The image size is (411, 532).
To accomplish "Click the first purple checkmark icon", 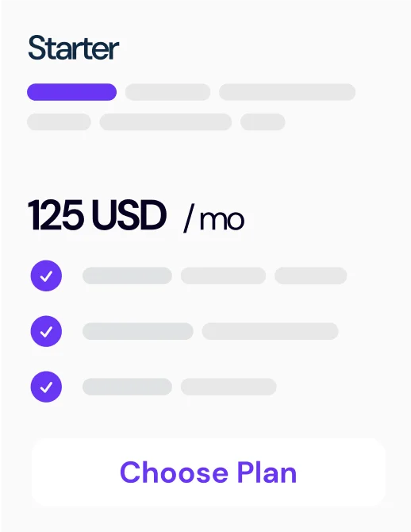I will tap(46, 276).
